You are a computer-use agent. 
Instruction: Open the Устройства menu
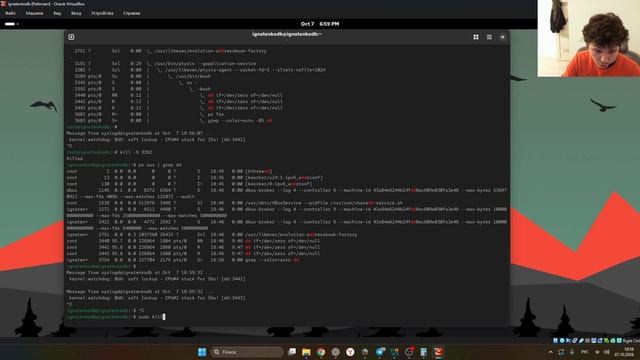102,13
